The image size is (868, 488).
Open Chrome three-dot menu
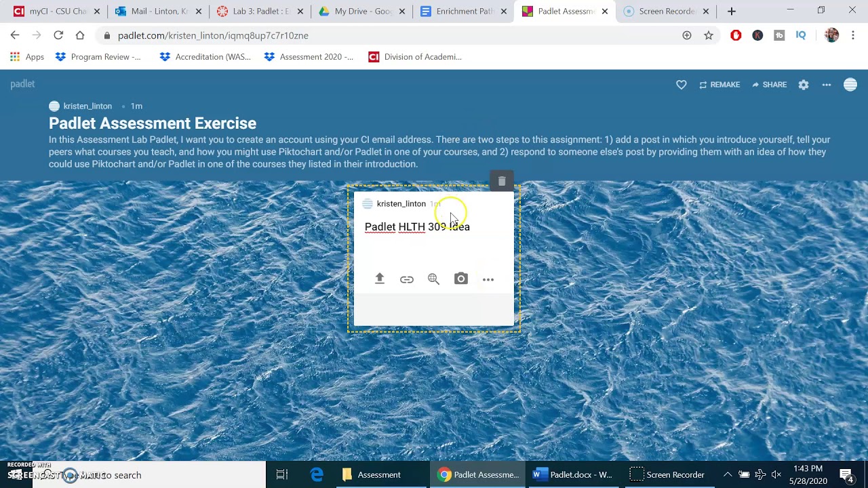pyautogui.click(x=853, y=35)
